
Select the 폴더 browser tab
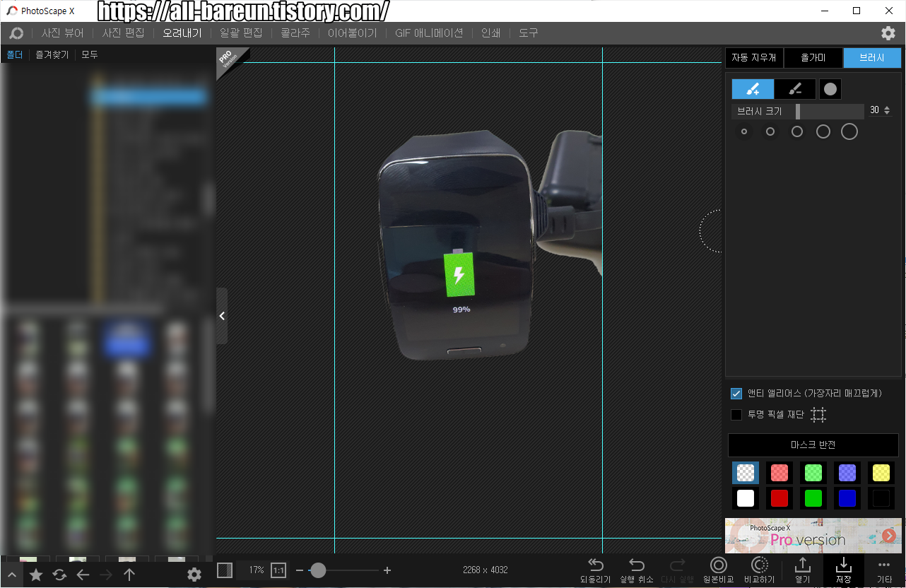[14, 54]
